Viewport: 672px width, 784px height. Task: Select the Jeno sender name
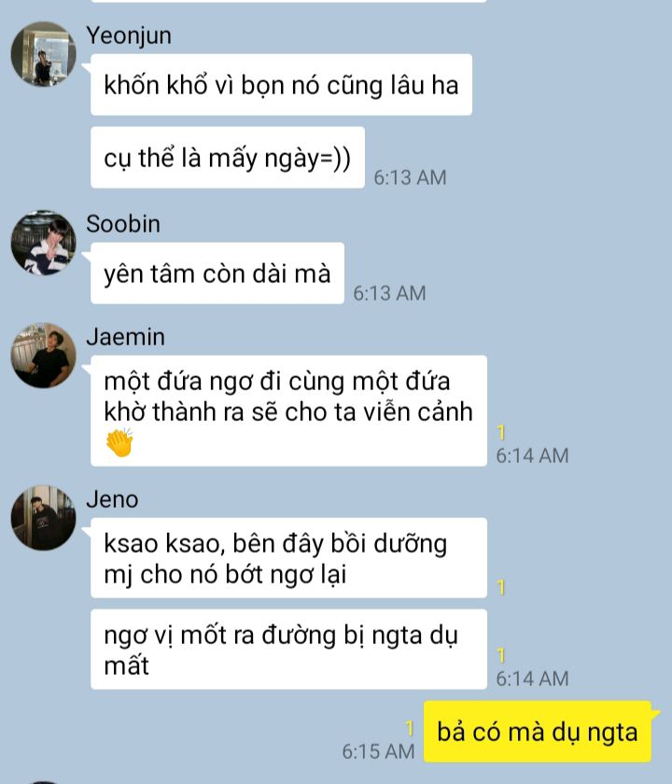[112, 499]
